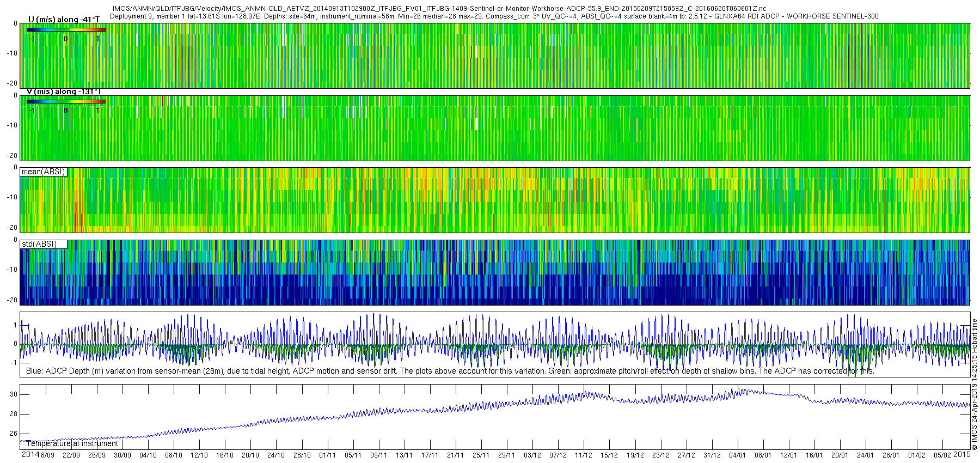The image size is (980, 463).
Task: Click the 12/10 date tick label
Action: pyautogui.click(x=199, y=455)
